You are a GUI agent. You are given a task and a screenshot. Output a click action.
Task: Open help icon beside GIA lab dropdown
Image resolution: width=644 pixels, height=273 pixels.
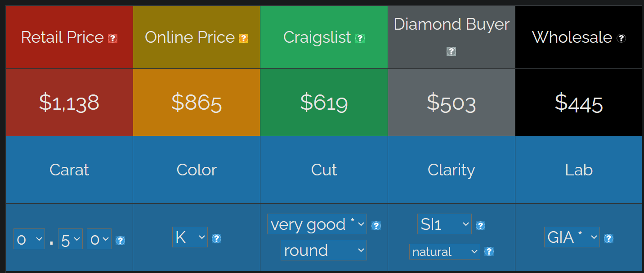(x=608, y=238)
